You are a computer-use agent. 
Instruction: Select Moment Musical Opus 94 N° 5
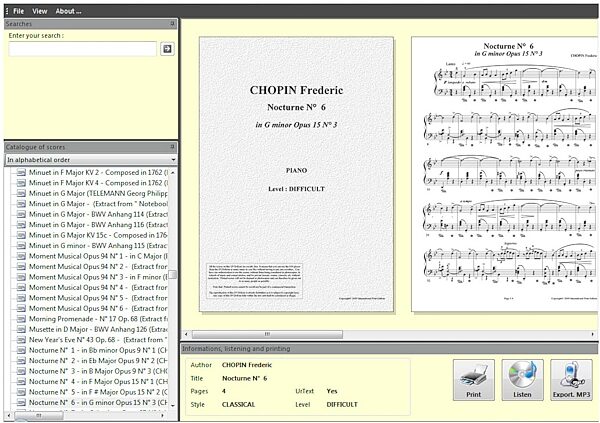[98, 298]
